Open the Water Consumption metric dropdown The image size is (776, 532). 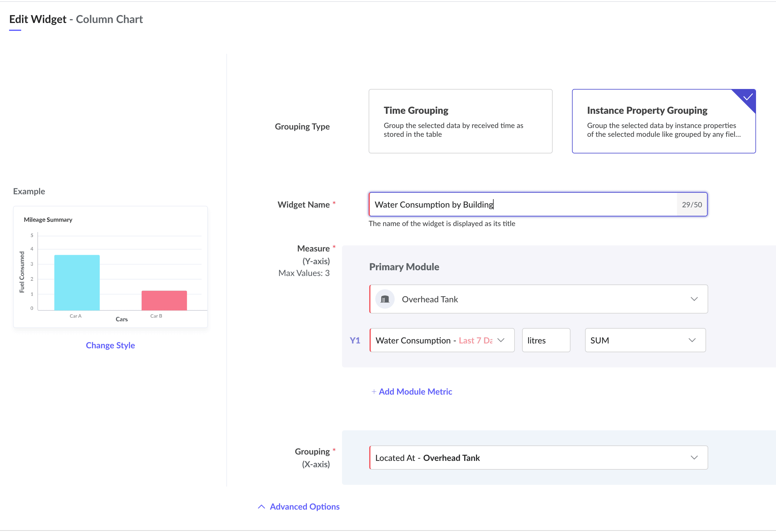click(x=501, y=340)
